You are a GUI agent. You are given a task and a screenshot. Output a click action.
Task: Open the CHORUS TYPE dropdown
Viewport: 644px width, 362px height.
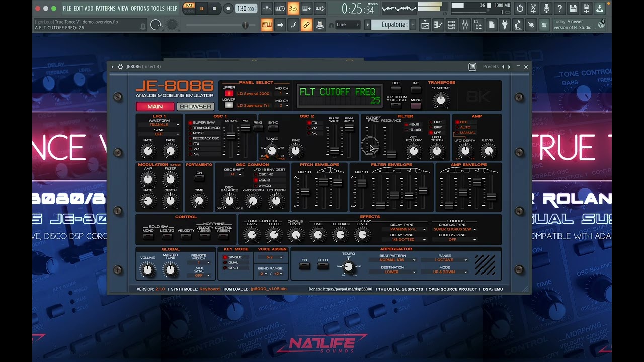pyautogui.click(x=455, y=229)
